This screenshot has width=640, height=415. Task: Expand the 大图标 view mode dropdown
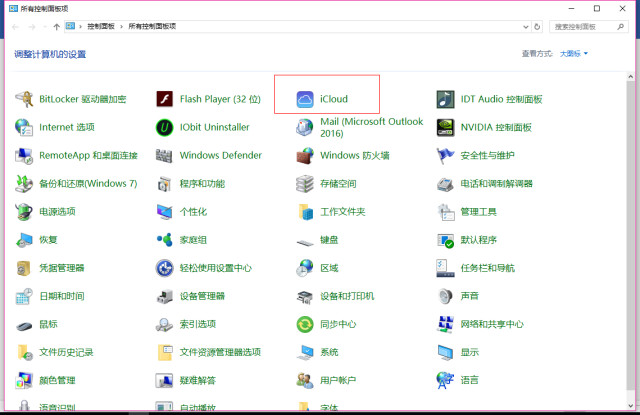point(573,53)
